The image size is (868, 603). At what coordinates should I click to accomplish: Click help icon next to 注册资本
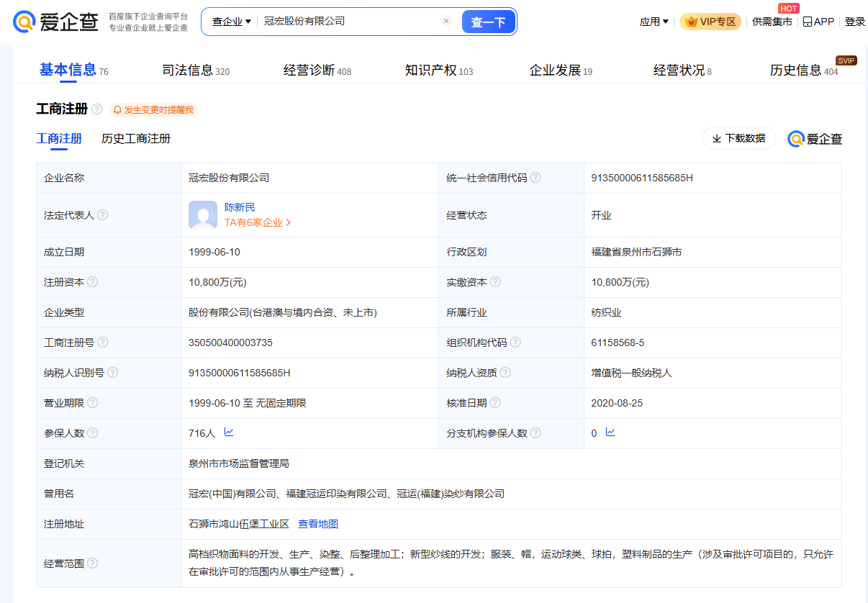(93, 282)
